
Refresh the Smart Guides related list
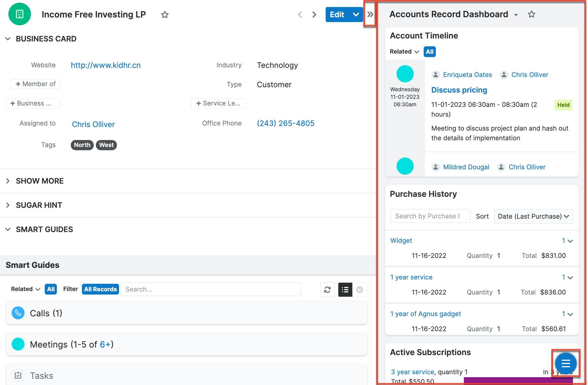click(327, 290)
